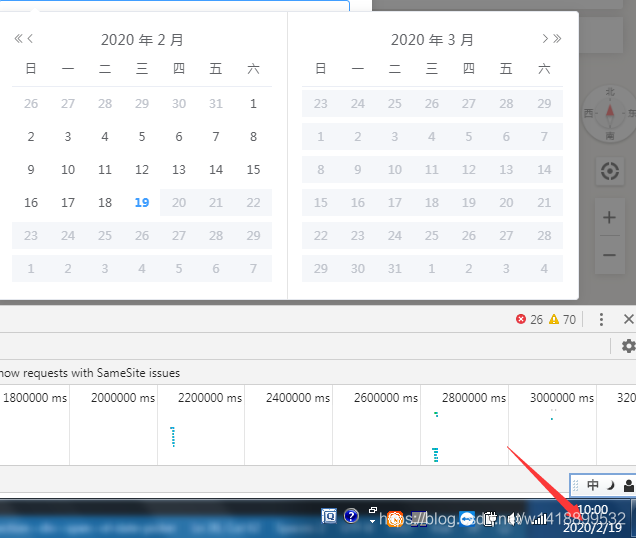Click the IME Chinese mode indicator
636x538 pixels.
593,485
